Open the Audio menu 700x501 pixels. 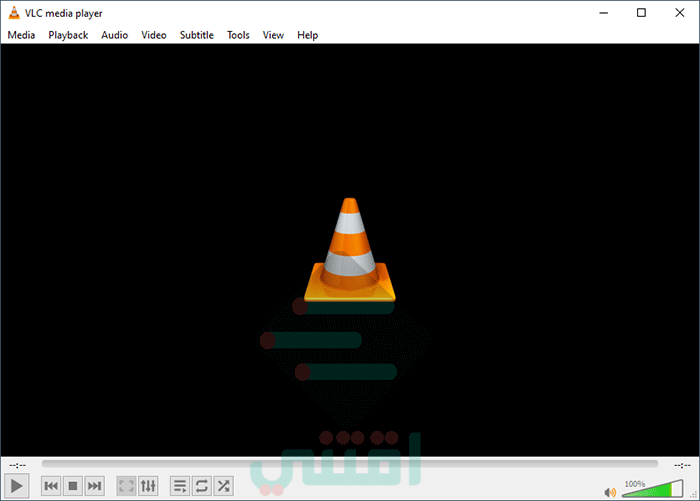point(114,35)
